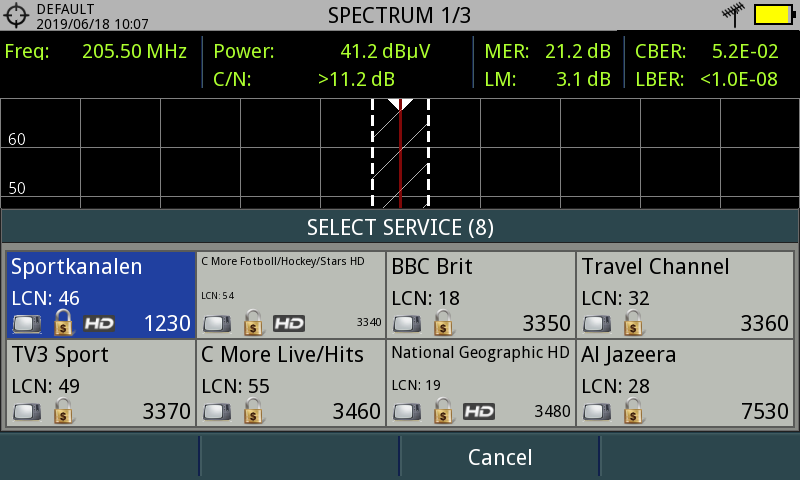800x480 pixels.
Task: Click TV icon in C More Live/Hits tile
Action: (217, 412)
